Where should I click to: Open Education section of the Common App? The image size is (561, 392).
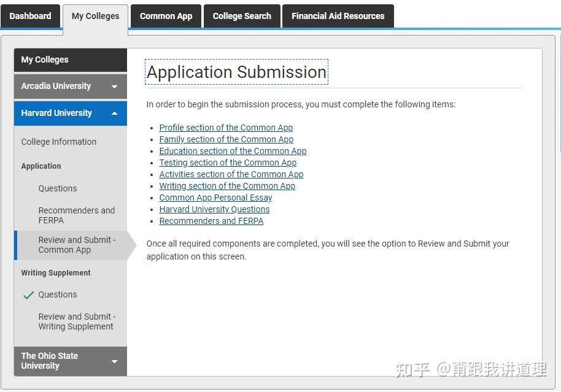233,151
